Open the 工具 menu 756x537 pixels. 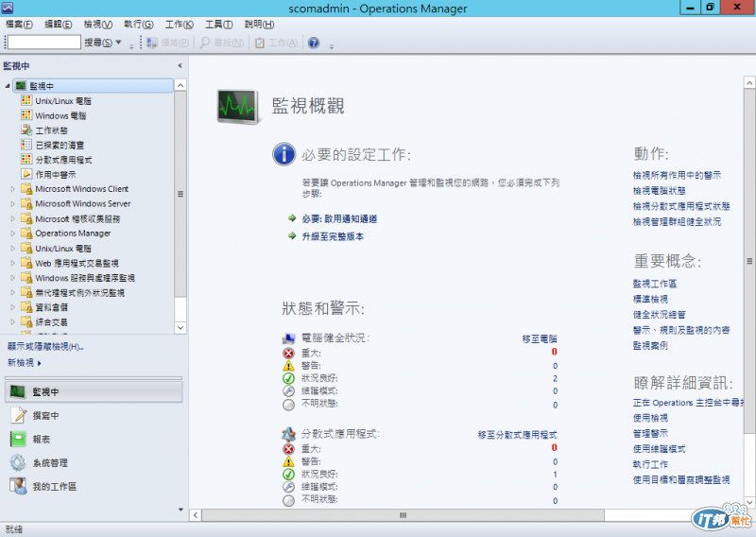coord(219,25)
